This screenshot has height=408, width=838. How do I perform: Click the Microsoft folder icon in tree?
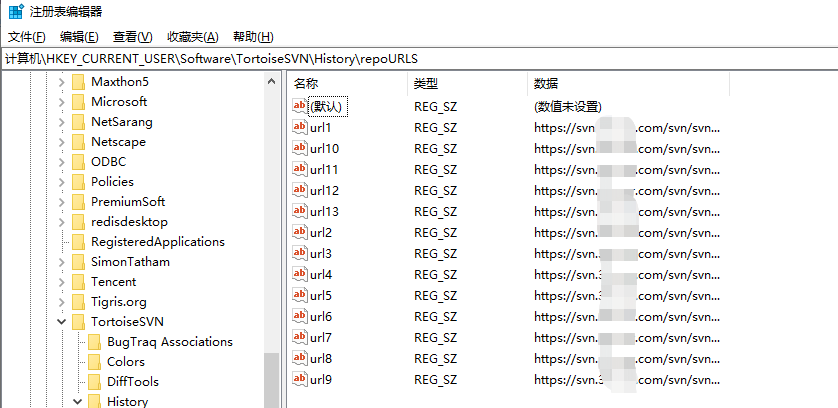click(79, 102)
